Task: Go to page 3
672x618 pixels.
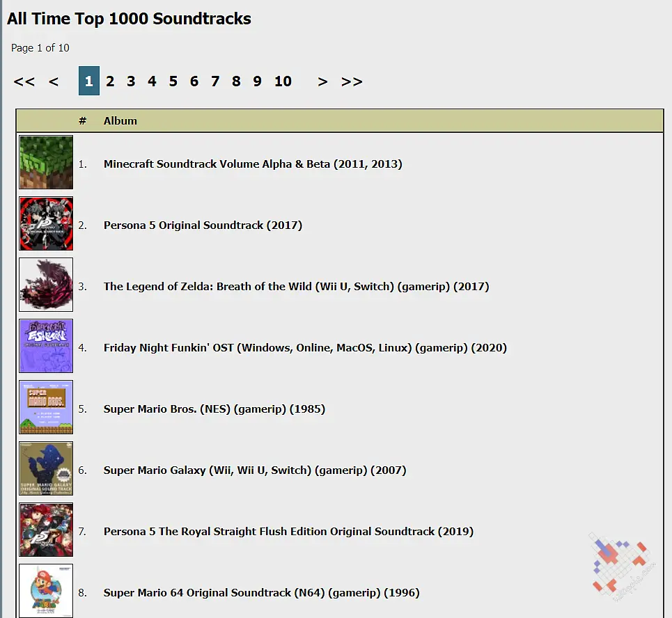Action: tap(131, 81)
